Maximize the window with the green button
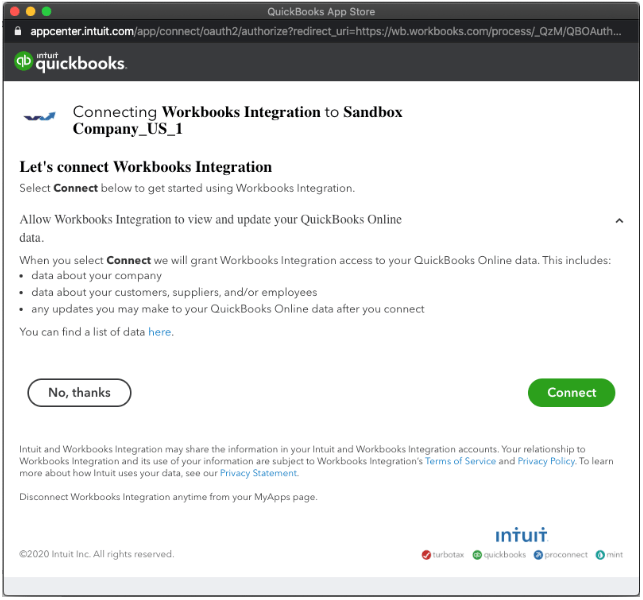This screenshot has height=600, width=643. [45, 11]
